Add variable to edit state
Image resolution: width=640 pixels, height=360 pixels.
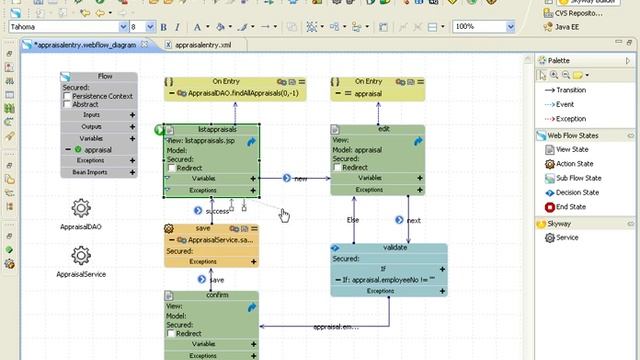pyautogui.click(x=420, y=178)
